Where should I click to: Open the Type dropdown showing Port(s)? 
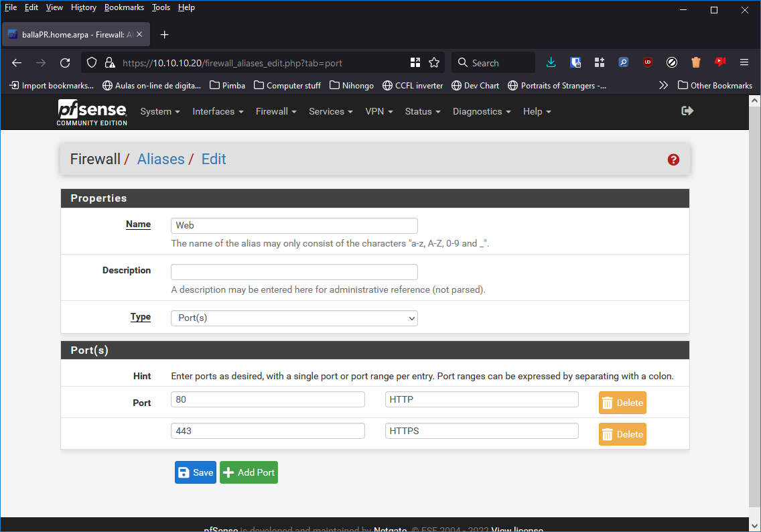coord(294,318)
